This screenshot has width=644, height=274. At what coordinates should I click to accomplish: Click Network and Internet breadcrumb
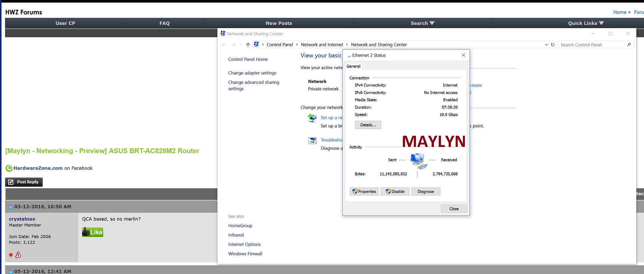point(322,45)
